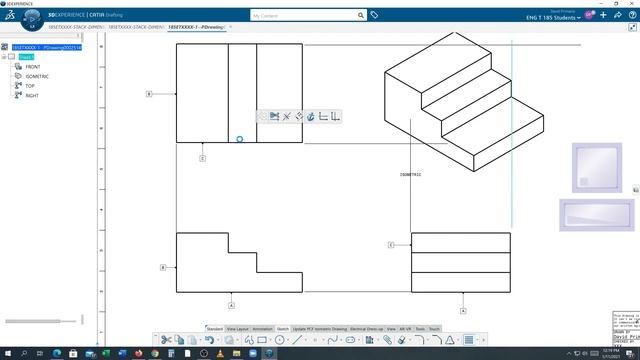Select the FRONT view in tree

pos(33,67)
